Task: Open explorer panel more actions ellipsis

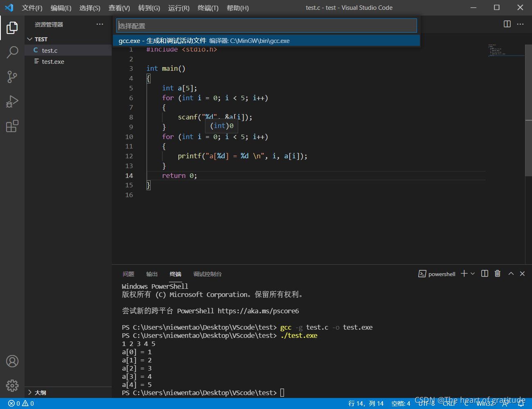Action: [x=100, y=25]
